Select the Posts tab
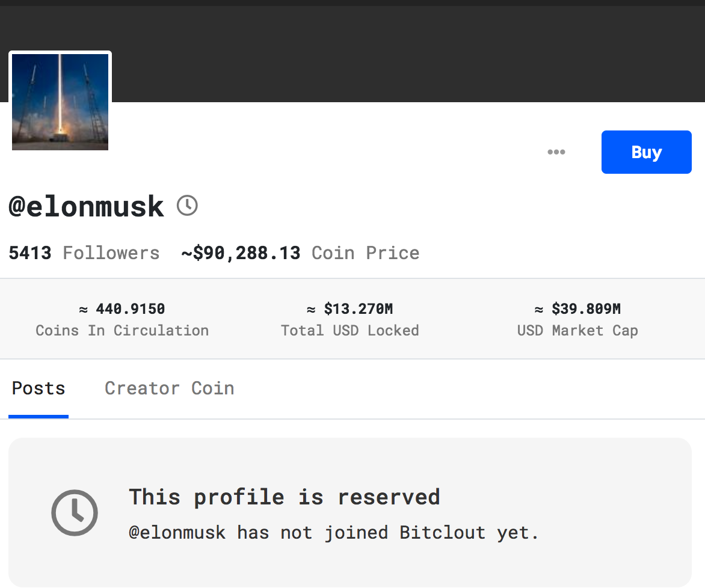 [38, 388]
